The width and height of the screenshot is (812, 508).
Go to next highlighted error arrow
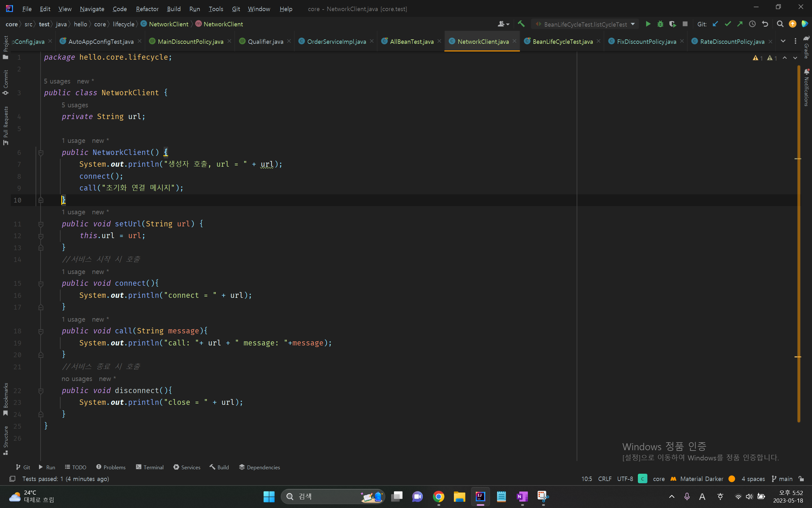tap(795, 58)
